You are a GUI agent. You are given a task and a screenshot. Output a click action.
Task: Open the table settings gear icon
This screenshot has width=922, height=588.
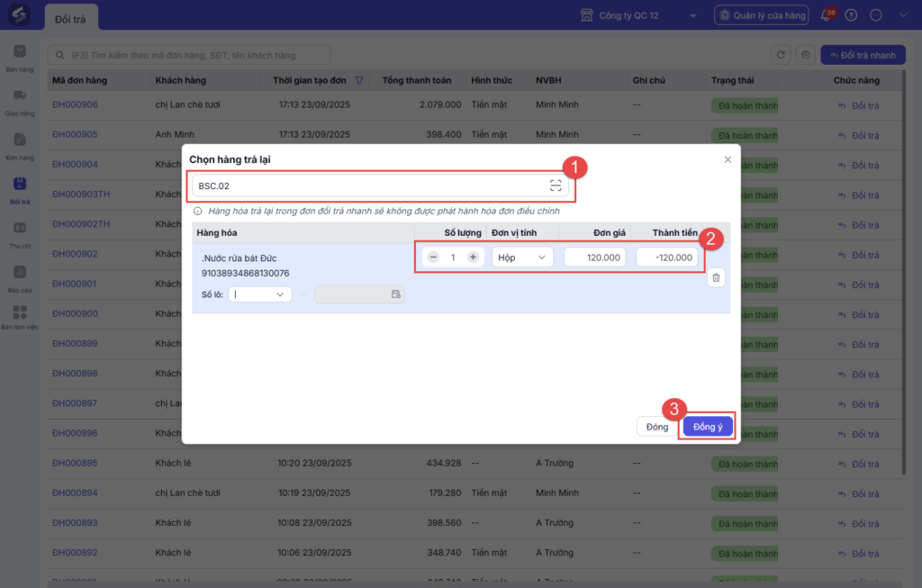(x=805, y=55)
